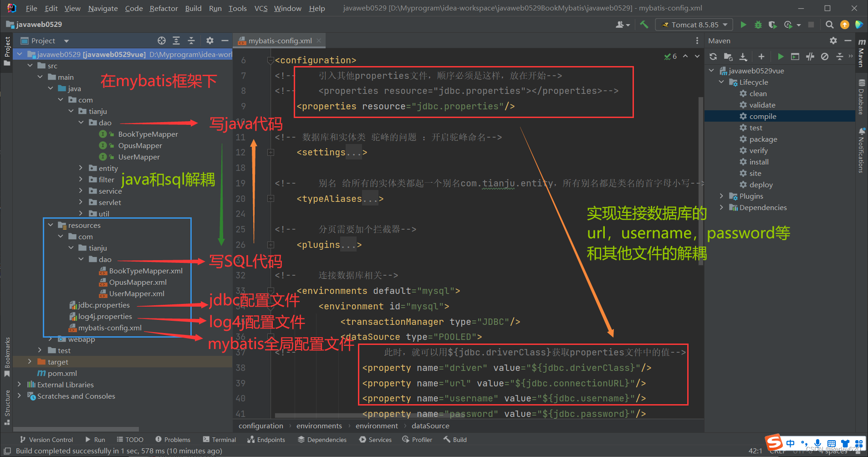Hide the Maven tool window
Image resolution: width=868 pixels, height=457 pixels.
click(x=848, y=41)
